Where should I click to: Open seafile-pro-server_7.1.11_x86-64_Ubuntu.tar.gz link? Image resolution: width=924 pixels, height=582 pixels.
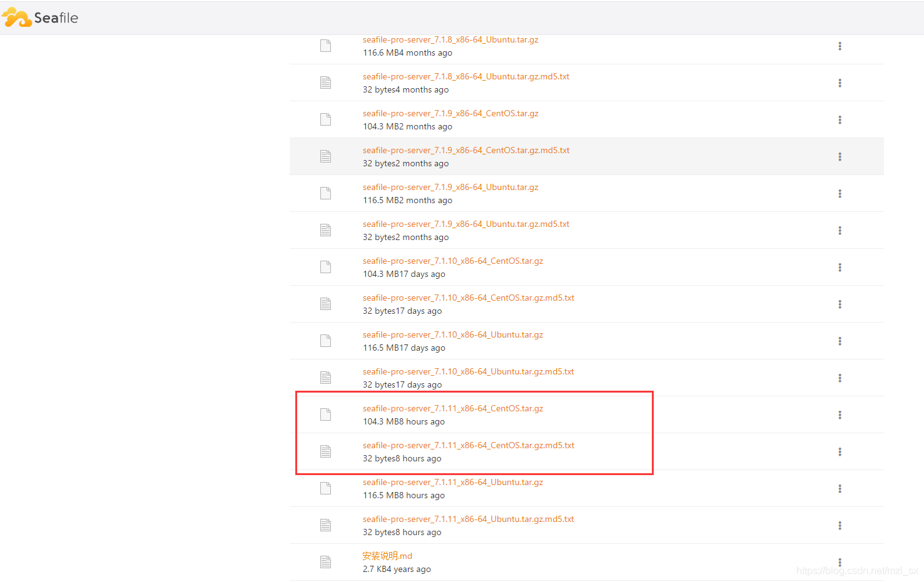453,482
